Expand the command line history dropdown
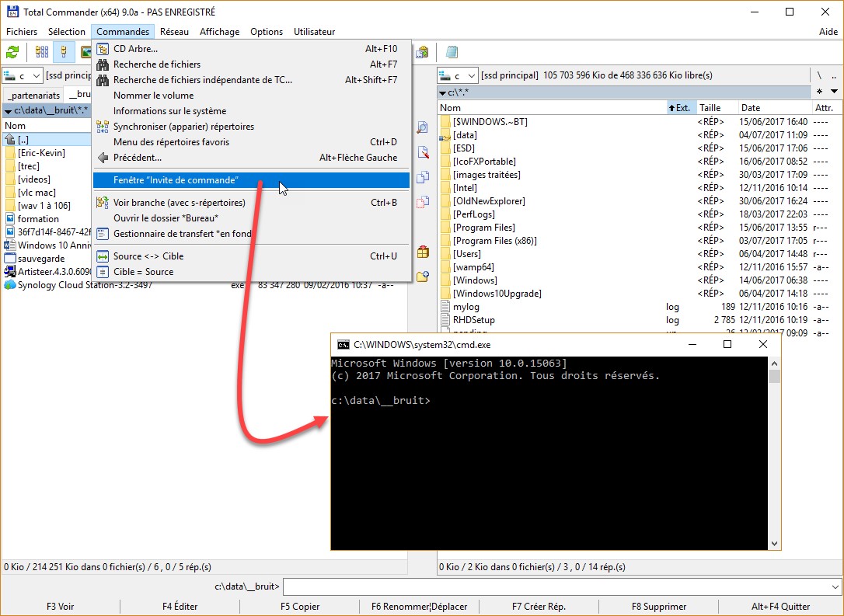This screenshot has width=844, height=616. point(835,586)
